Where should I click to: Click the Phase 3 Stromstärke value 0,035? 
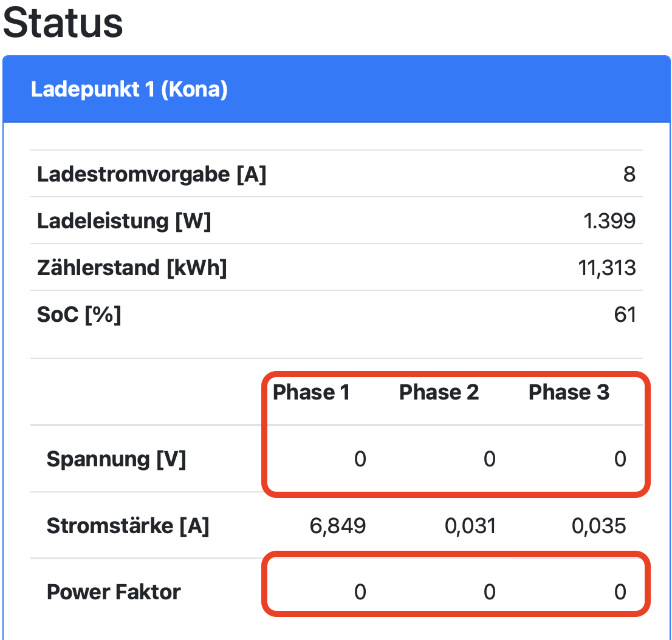tap(599, 525)
